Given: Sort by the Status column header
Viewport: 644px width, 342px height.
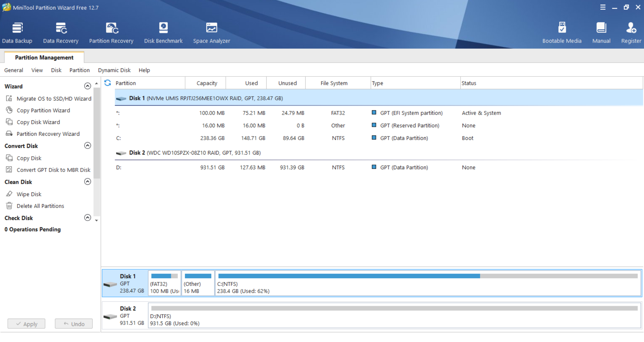Looking at the screenshot, I should (x=552, y=83).
